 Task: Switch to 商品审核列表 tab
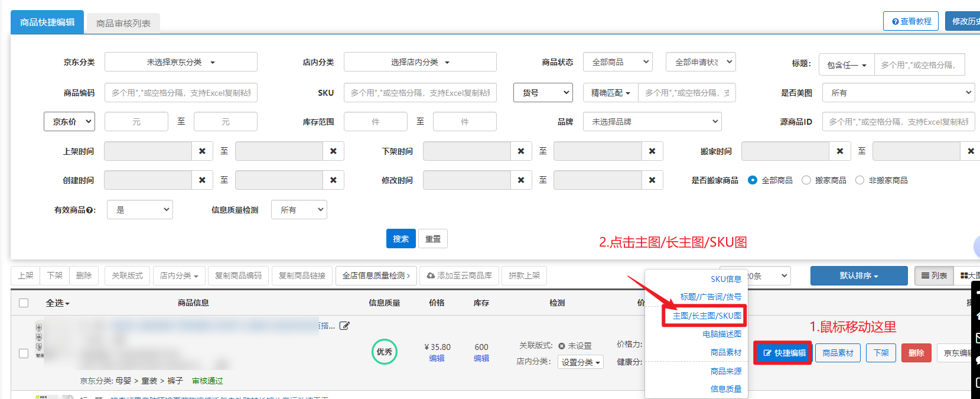tap(123, 24)
